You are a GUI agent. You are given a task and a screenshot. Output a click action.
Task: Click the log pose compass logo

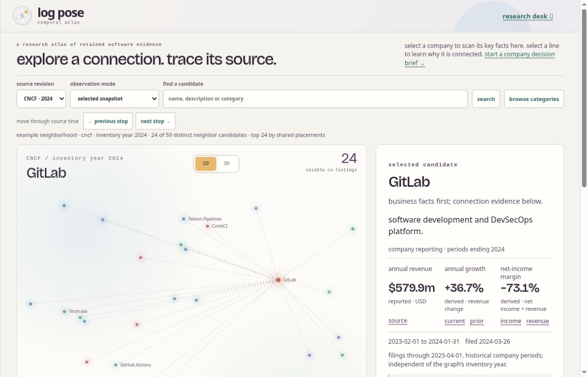(x=22, y=16)
